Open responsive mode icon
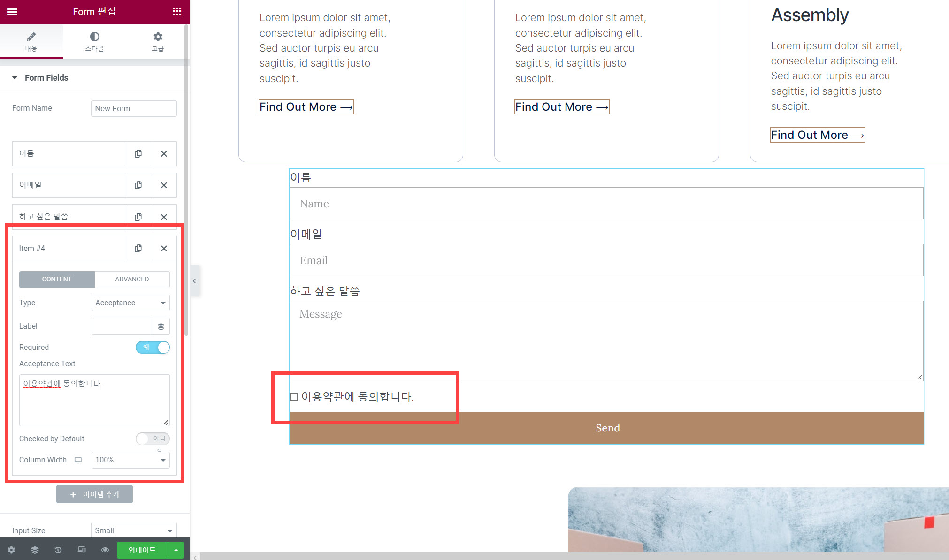 pyautogui.click(x=82, y=550)
